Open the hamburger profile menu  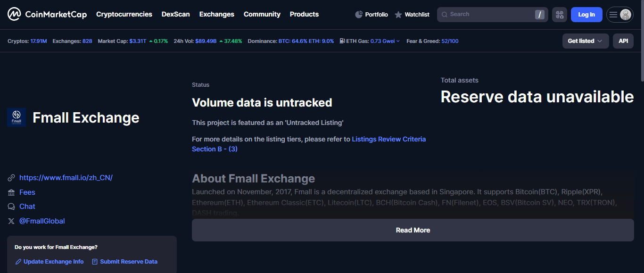coord(613,15)
